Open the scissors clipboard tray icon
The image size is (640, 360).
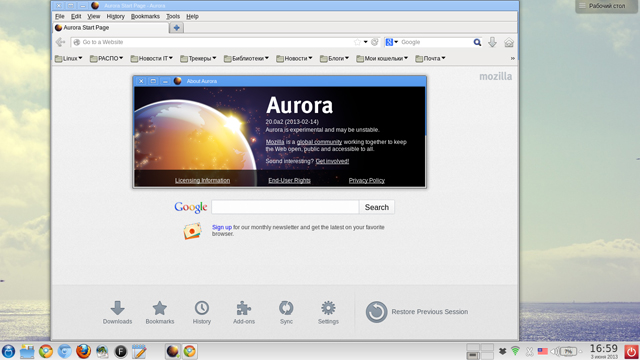point(529,351)
